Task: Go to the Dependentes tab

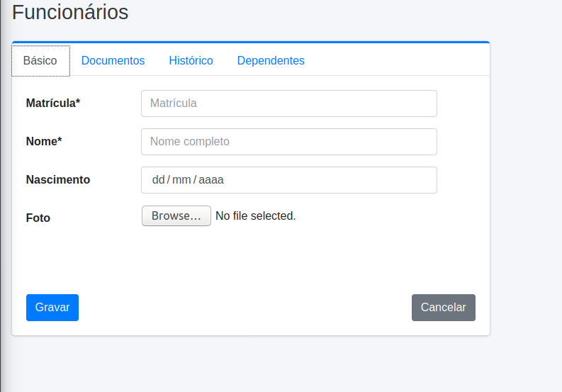Action: 271,61
